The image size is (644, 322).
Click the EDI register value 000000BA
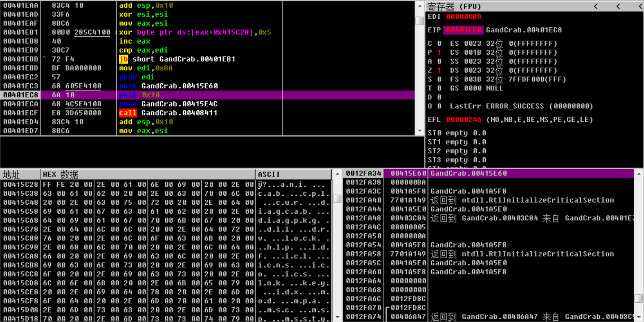(x=464, y=17)
